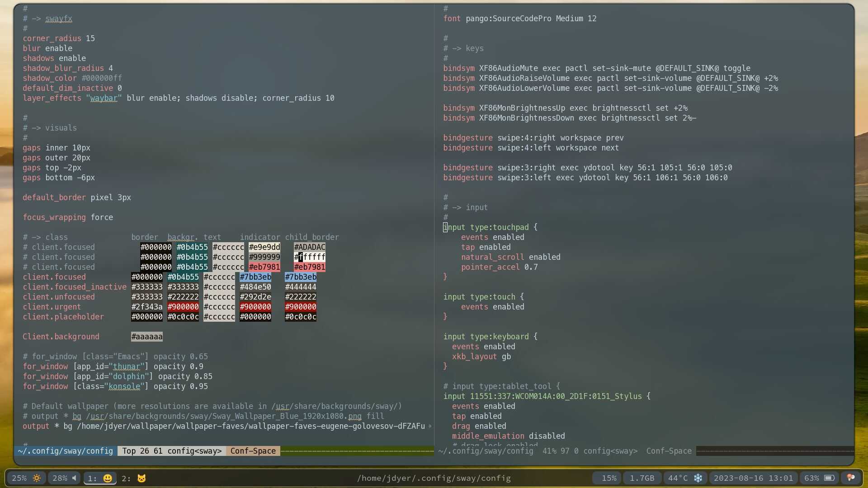Click the temperature snowflake icon
The image size is (868, 488).
pyautogui.click(x=698, y=478)
